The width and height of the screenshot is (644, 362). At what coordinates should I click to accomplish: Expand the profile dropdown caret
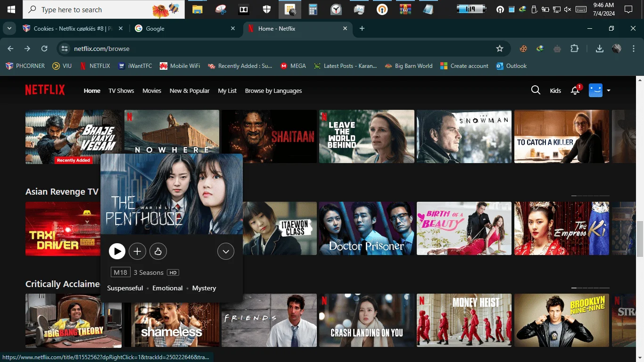pyautogui.click(x=609, y=90)
